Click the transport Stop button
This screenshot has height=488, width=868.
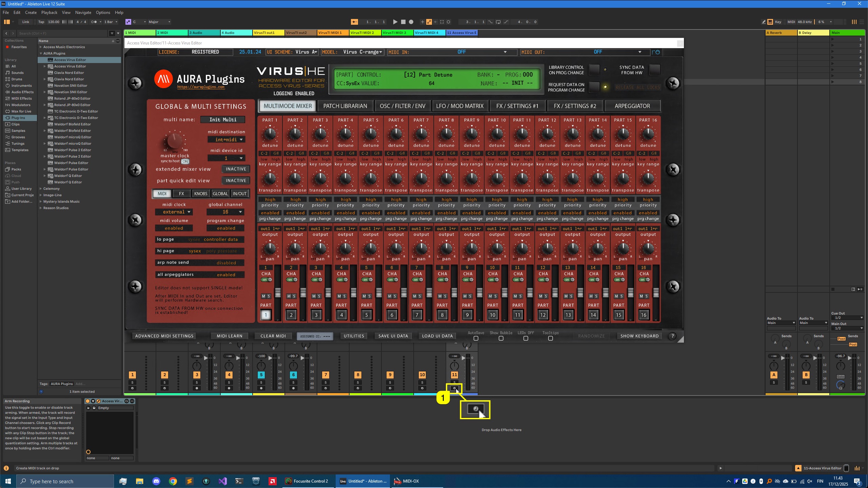[403, 22]
